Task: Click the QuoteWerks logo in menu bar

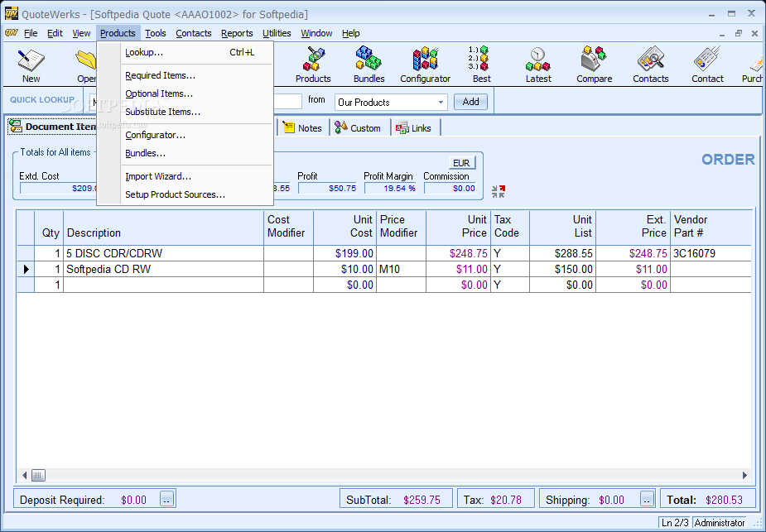Action: pos(12,33)
